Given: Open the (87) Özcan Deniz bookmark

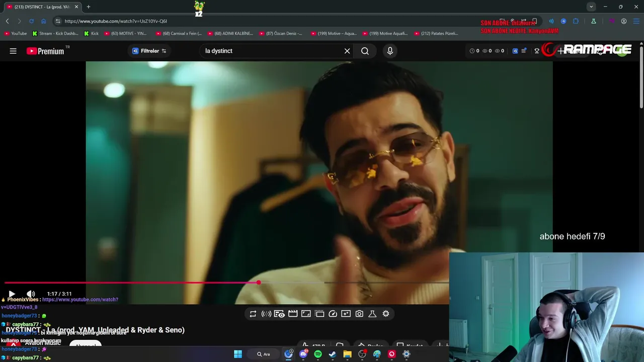Looking at the screenshot, I should coord(281,34).
